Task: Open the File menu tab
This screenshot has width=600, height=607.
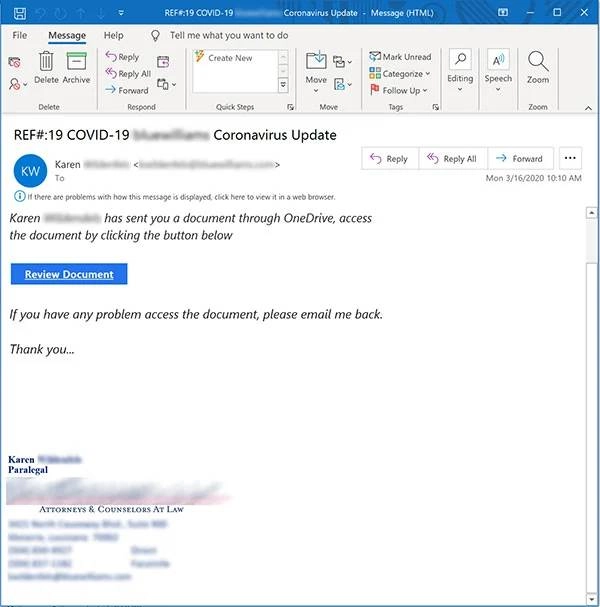Action: tap(20, 35)
